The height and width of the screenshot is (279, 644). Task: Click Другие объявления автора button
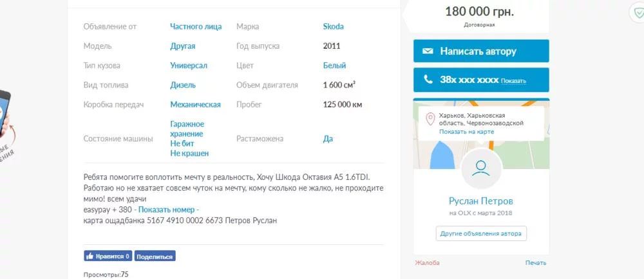481,233
